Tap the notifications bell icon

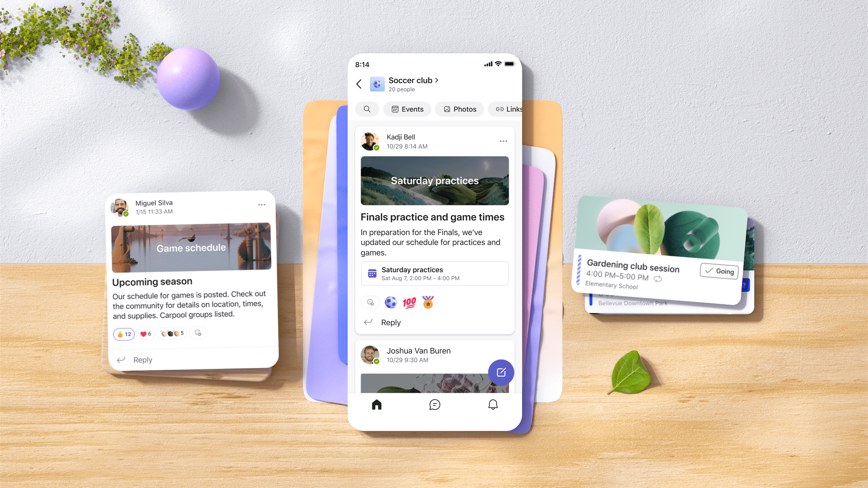492,405
